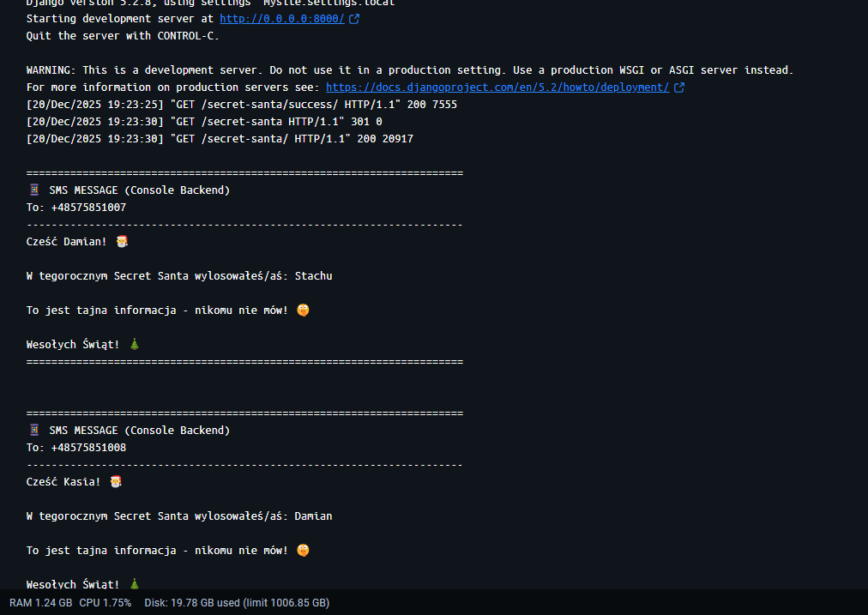This screenshot has height=615, width=868.
Task: Click the WARNING development server line
Action: 410,70
